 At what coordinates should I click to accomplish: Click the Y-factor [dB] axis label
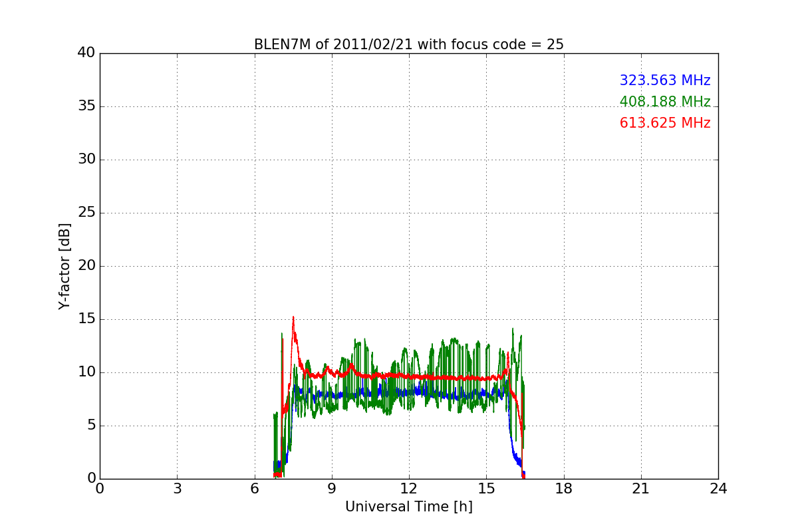(x=65, y=266)
